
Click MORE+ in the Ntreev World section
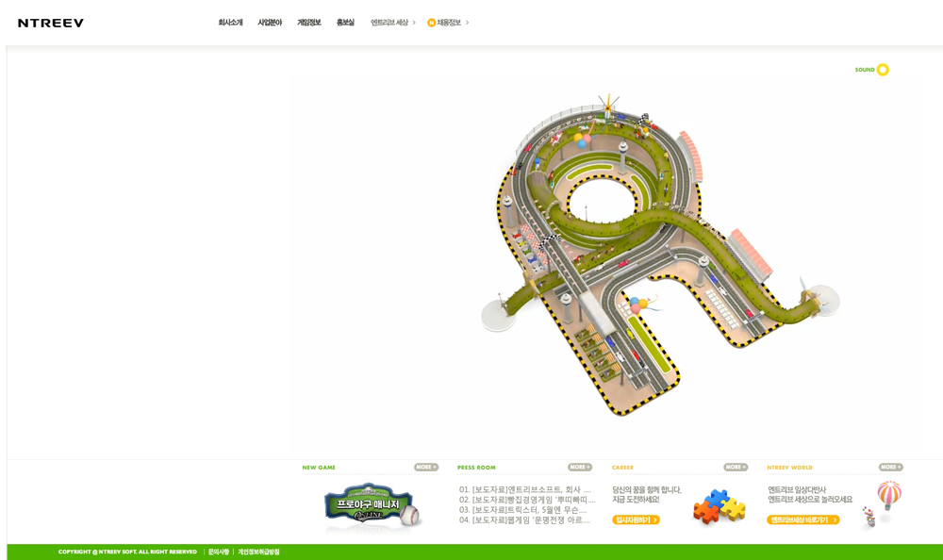(890, 467)
